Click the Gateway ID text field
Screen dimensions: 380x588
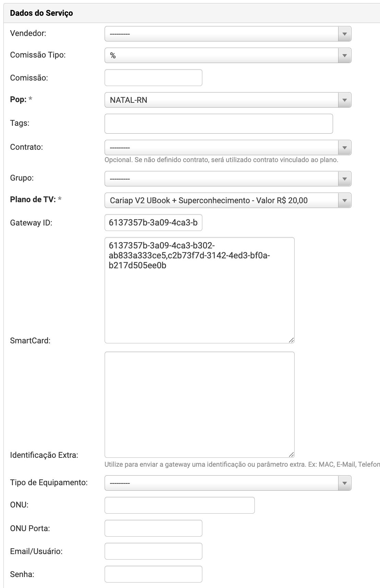[153, 223]
